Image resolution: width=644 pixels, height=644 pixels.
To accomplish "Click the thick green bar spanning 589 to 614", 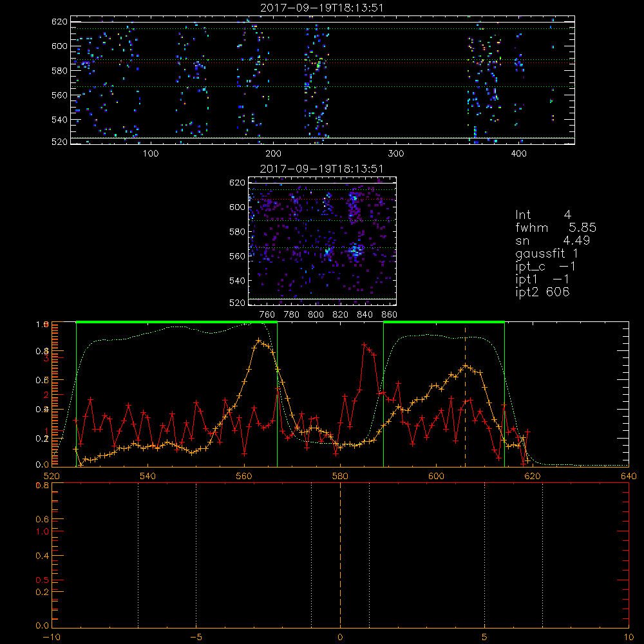I will 444,322.
